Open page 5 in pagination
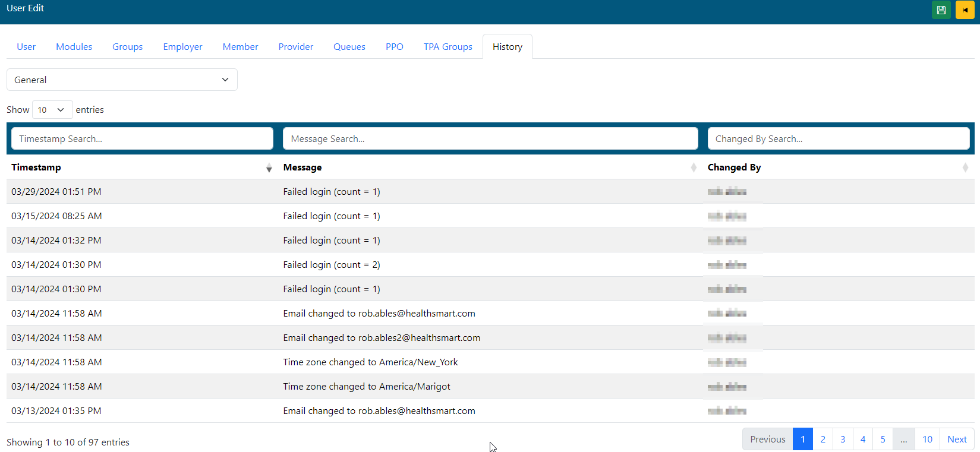 [x=883, y=440]
